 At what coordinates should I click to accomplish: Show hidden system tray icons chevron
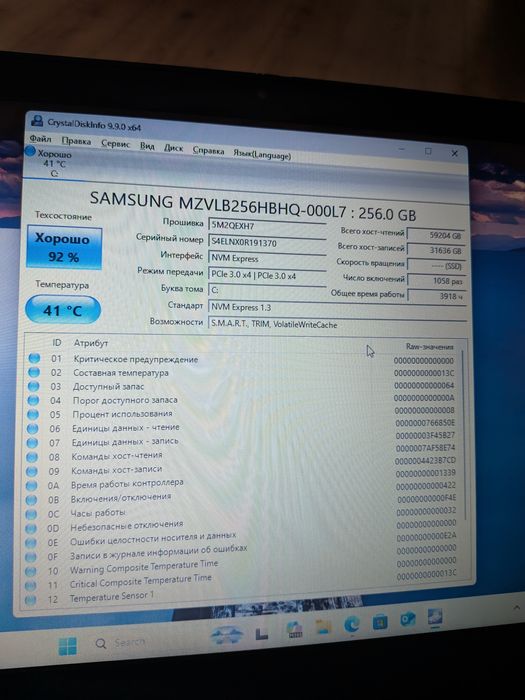pyautogui.click(x=517, y=608)
